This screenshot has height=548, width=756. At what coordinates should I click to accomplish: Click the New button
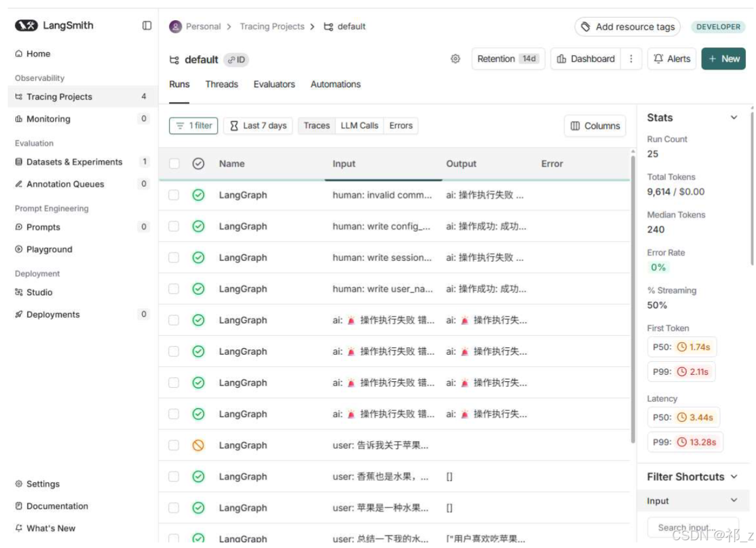point(723,59)
